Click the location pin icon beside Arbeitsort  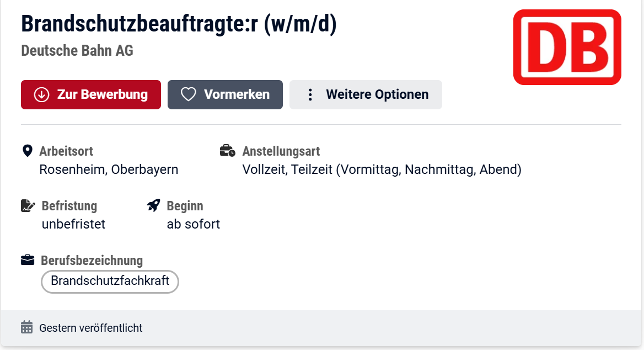click(26, 151)
